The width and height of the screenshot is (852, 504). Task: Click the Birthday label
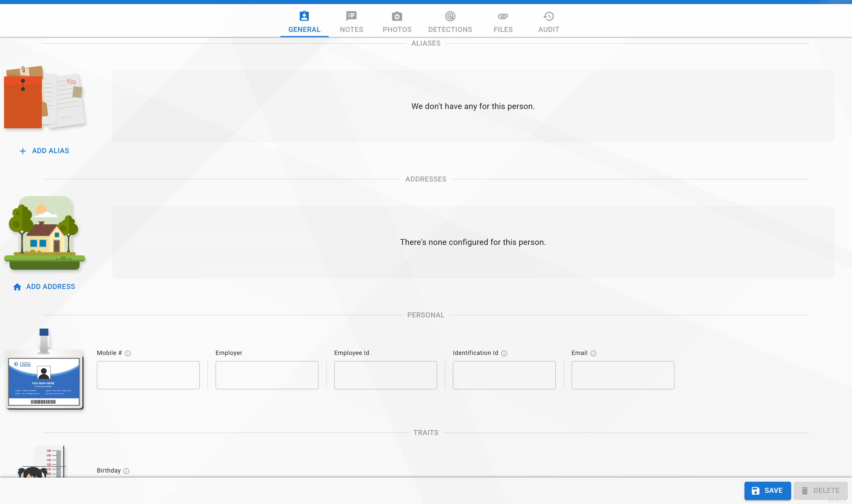tap(109, 470)
